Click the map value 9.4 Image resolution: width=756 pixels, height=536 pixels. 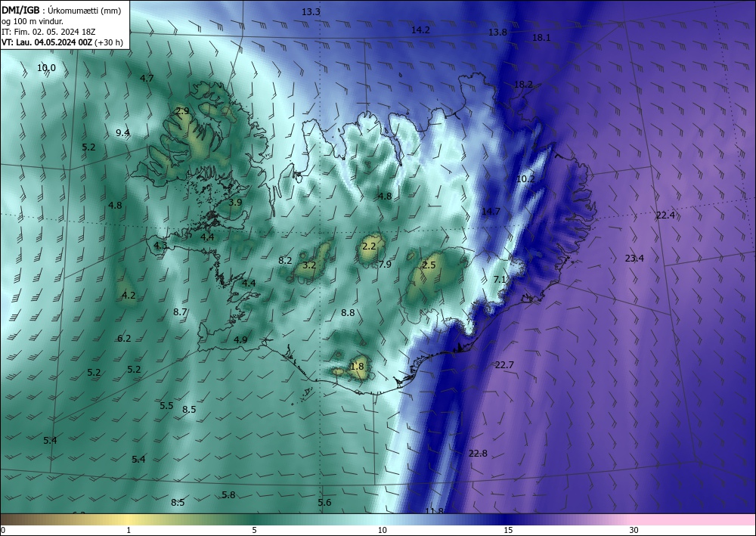coord(123,132)
